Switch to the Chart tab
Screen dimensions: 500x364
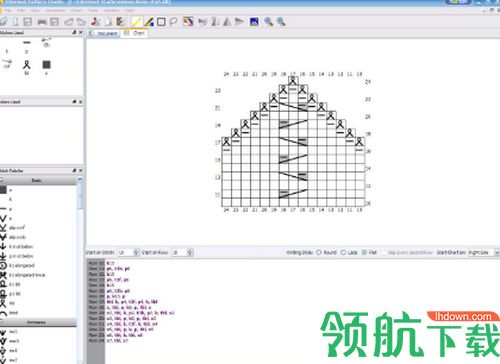coord(134,33)
